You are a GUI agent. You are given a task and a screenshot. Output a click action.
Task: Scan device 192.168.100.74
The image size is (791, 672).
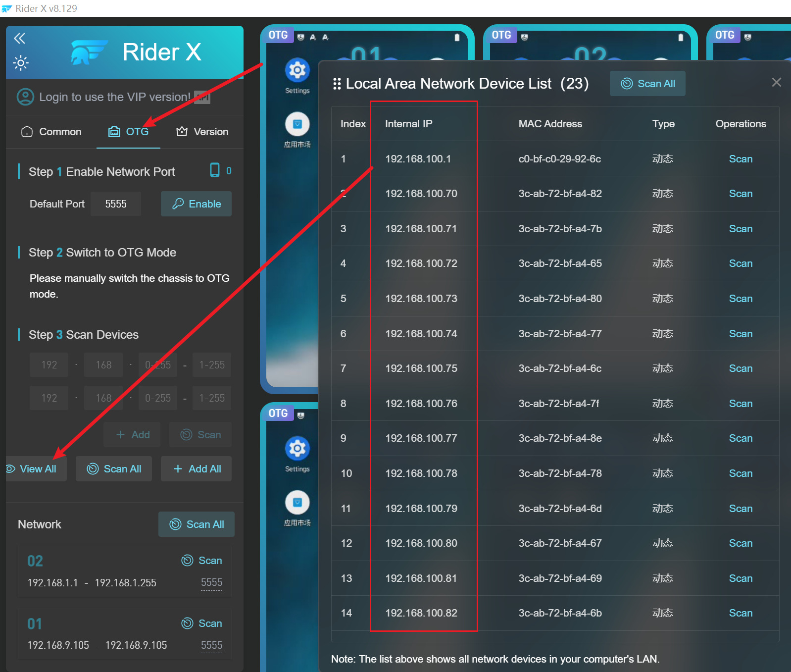tap(741, 334)
